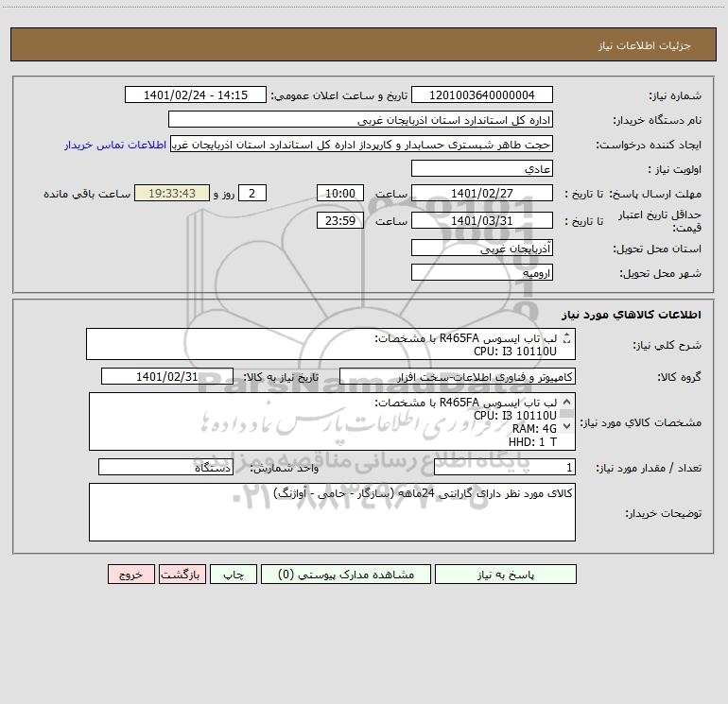The width and height of the screenshot is (728, 704).
Task: Click the توضیحات خریدار text area
Action: pyautogui.click(x=332, y=512)
